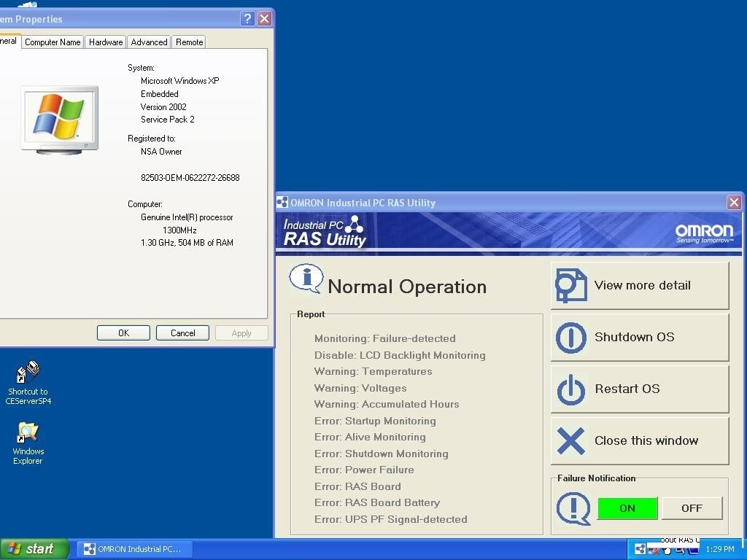Click the System Properties help question mark
This screenshot has width=747, height=560.
pos(247,18)
